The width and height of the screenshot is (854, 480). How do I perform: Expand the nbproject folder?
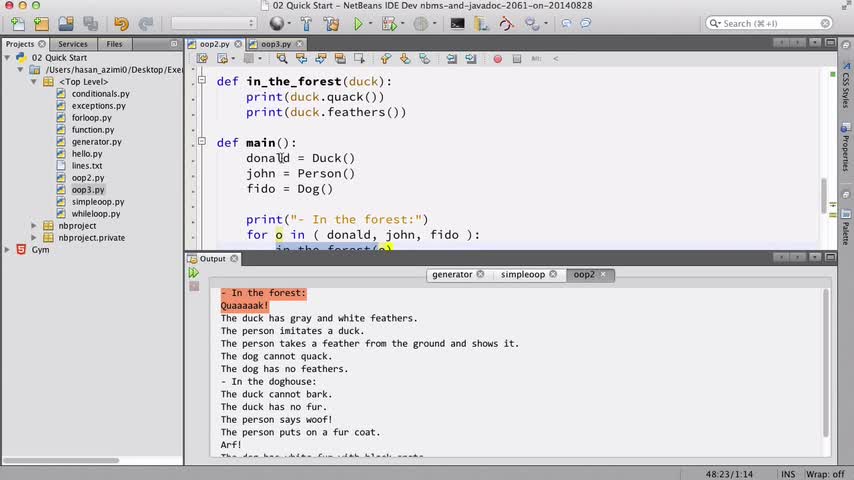(x=34, y=226)
